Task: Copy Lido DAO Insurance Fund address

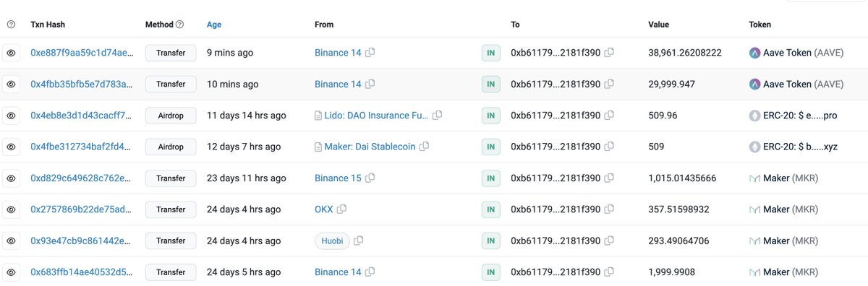Action: [437, 116]
